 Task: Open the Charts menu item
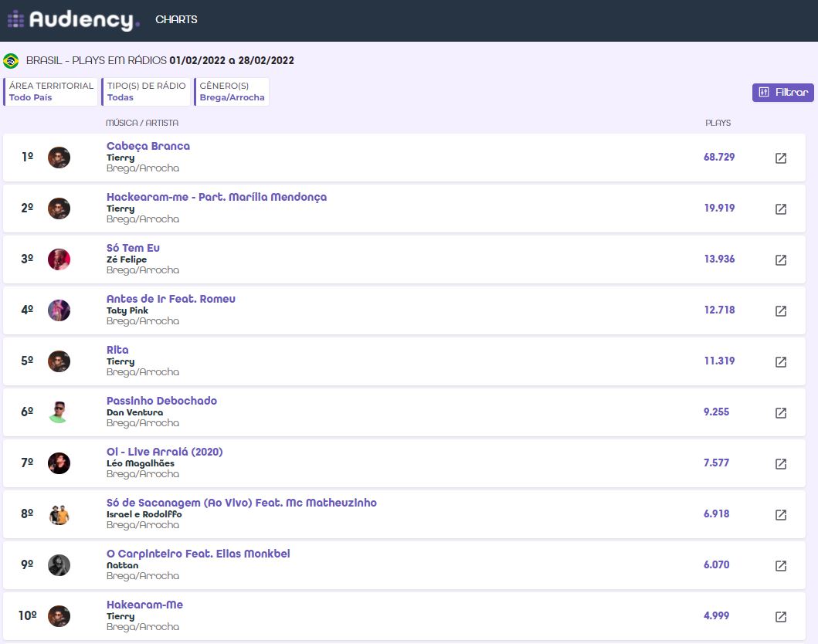(176, 20)
